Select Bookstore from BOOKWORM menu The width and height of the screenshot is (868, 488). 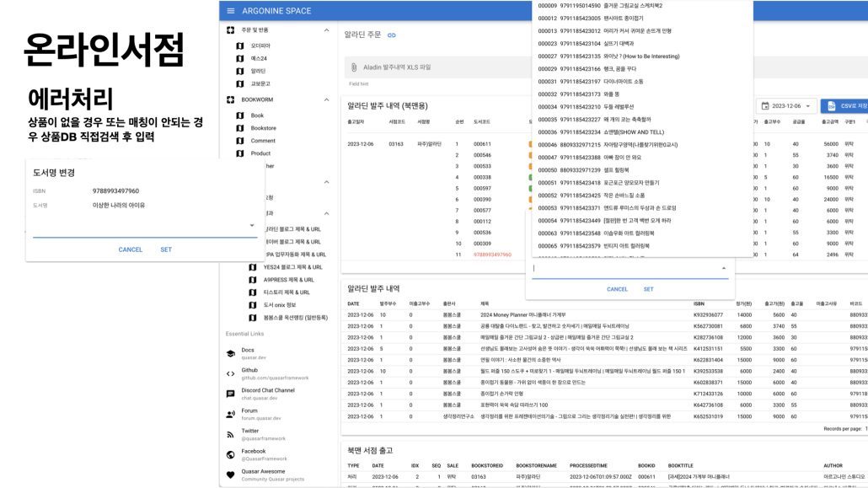(x=263, y=128)
